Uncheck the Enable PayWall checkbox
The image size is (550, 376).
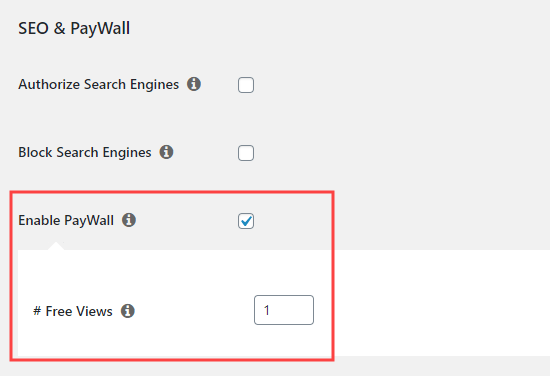[x=246, y=221]
